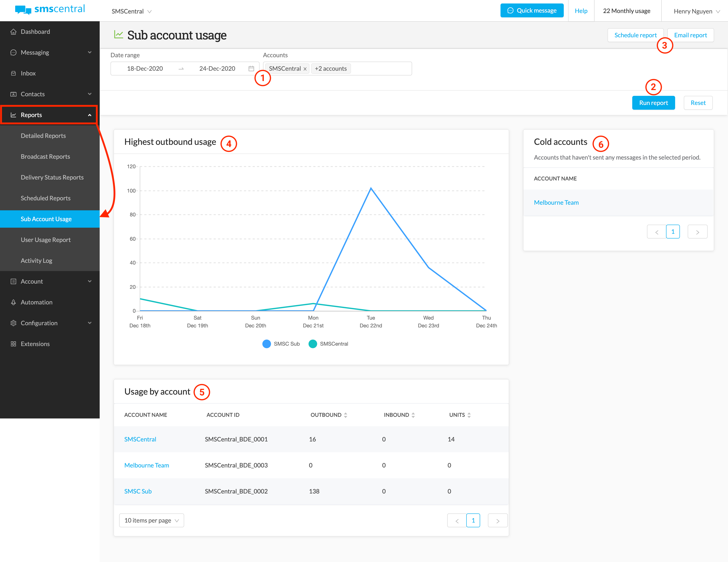
Task: Go to next page of Usage by account
Action: pos(497,520)
